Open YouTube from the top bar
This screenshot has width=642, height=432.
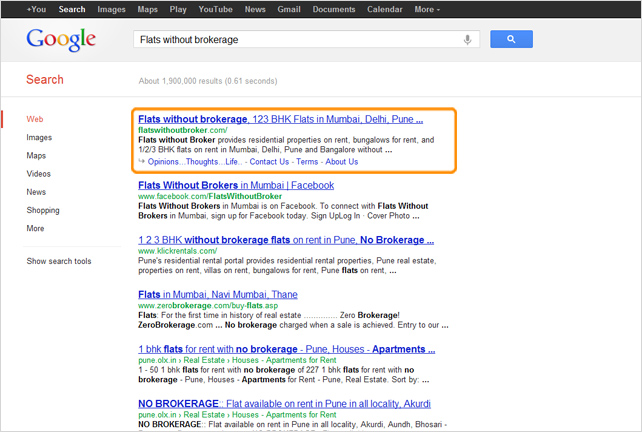pos(215,9)
